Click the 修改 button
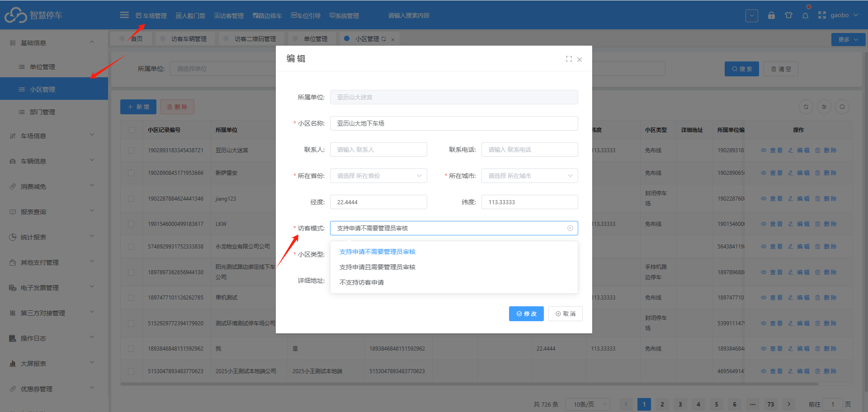This screenshot has width=868, height=412. pyautogui.click(x=526, y=314)
